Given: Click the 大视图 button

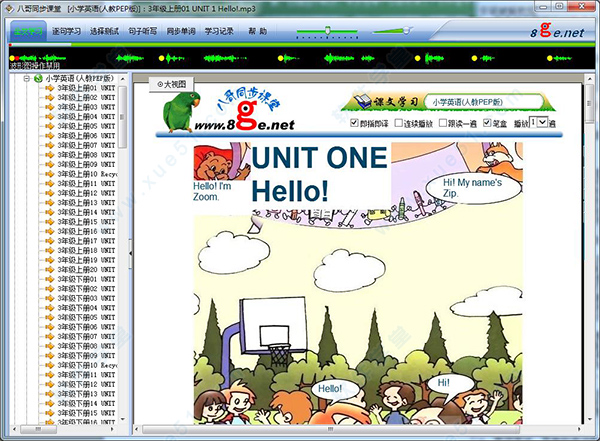Looking at the screenshot, I should pyautogui.click(x=171, y=84).
